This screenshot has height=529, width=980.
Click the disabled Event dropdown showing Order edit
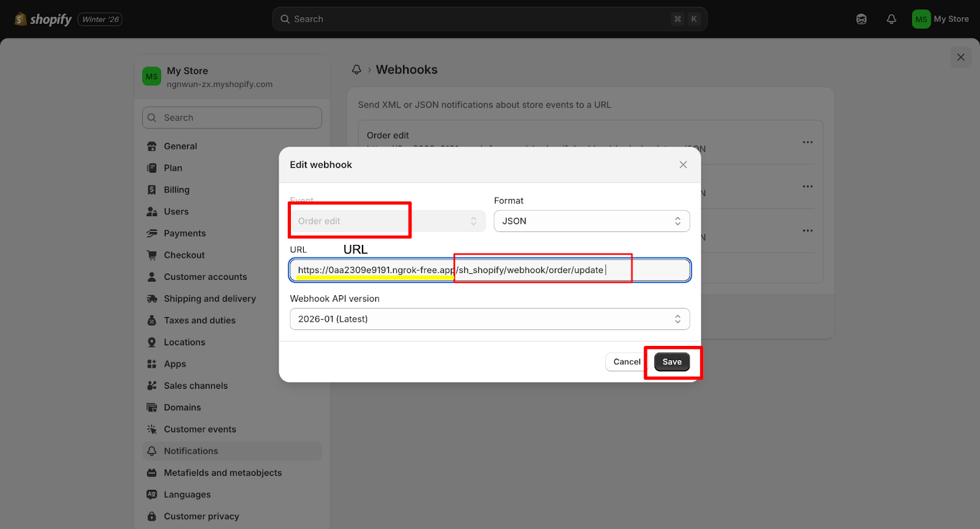pos(388,221)
